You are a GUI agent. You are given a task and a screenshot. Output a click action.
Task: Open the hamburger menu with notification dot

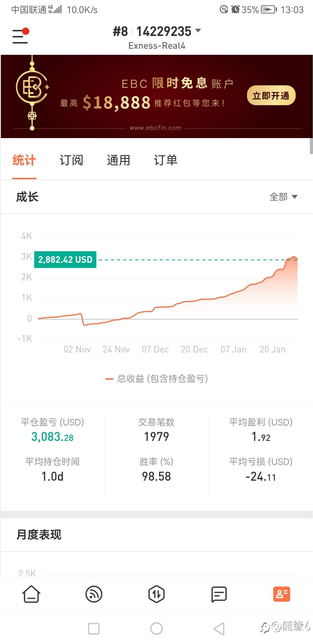pyautogui.click(x=20, y=36)
